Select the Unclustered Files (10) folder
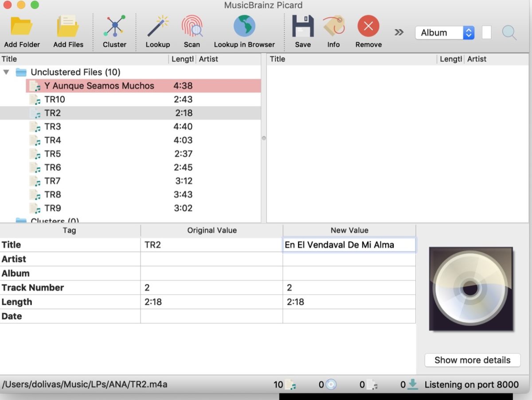 pyautogui.click(x=75, y=72)
